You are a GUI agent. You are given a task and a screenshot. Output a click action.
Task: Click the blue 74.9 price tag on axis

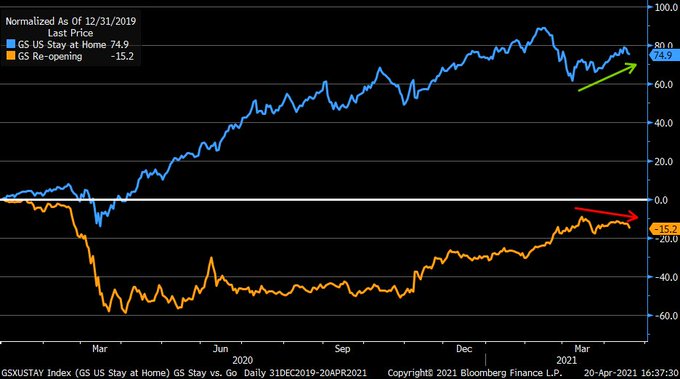coord(664,56)
